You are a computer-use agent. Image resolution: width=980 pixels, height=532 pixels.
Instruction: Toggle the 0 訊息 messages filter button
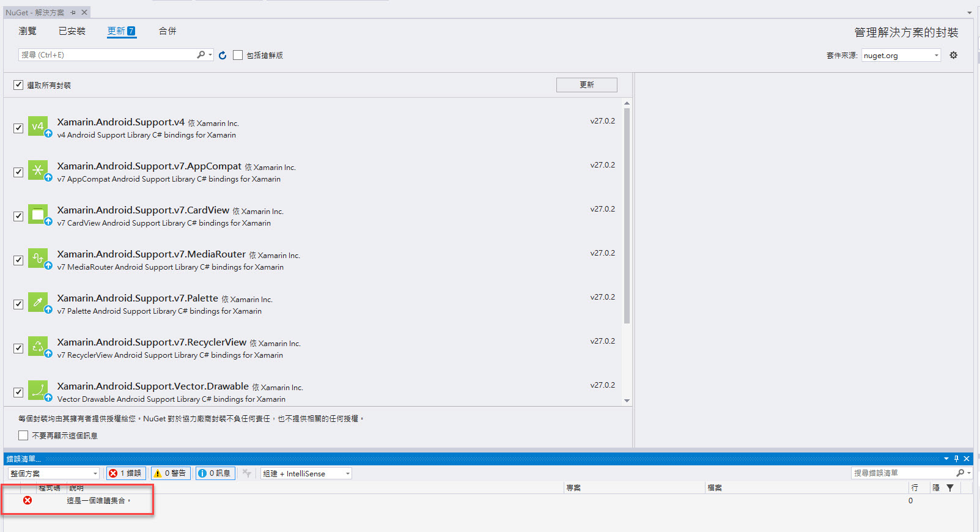[x=215, y=473]
